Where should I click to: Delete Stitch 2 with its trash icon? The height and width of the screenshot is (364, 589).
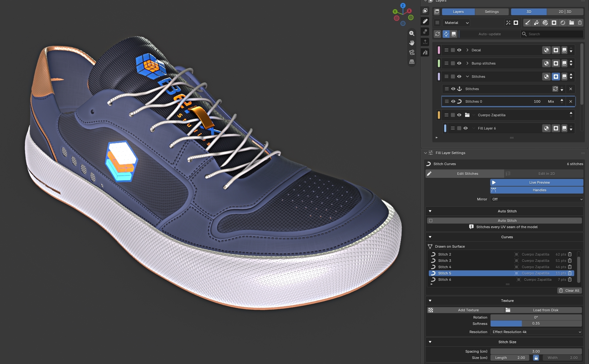point(570,254)
